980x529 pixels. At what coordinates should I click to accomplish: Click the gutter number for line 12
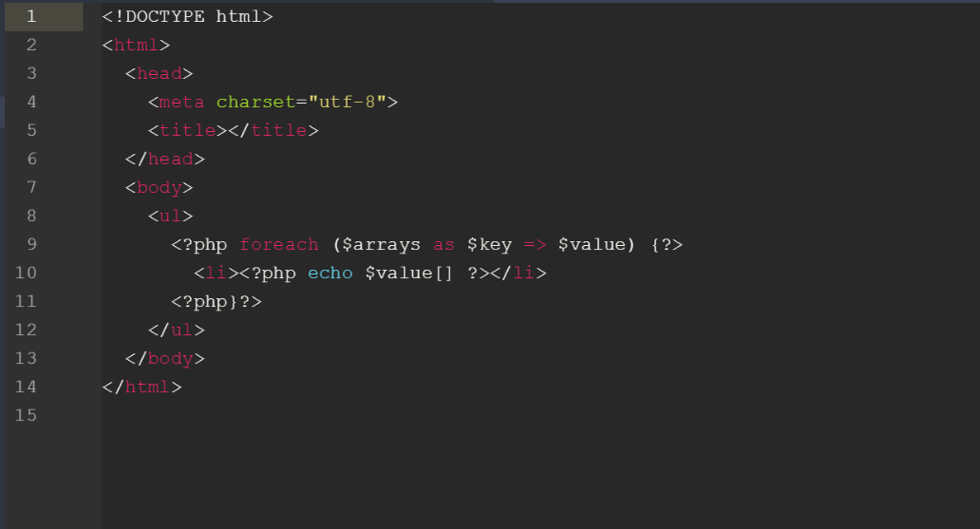click(x=26, y=330)
